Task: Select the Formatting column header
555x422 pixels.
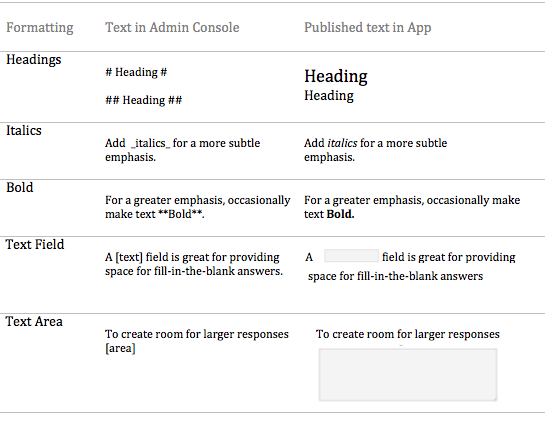Action: pyautogui.click(x=40, y=28)
